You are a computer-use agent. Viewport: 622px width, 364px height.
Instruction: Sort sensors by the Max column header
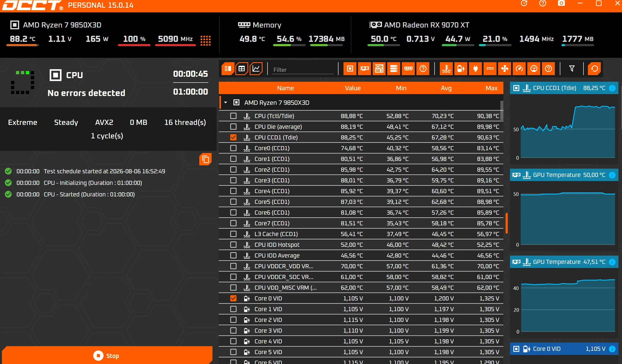click(492, 88)
